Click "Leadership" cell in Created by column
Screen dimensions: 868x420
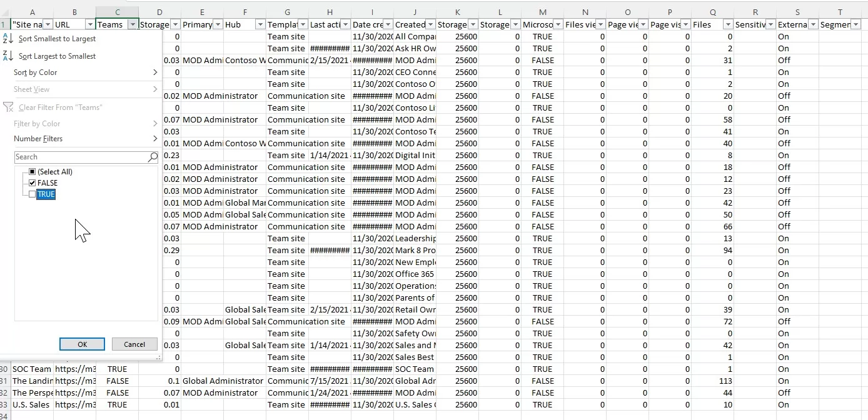pyautogui.click(x=415, y=238)
